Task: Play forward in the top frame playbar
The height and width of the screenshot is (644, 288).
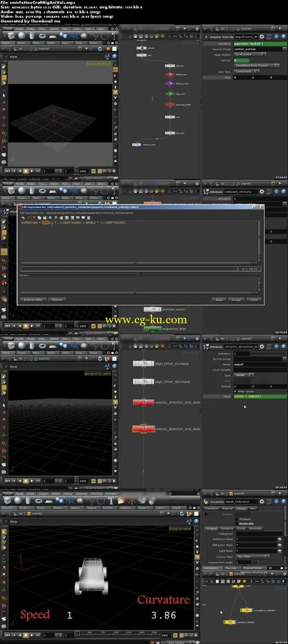Action: click(31, 171)
